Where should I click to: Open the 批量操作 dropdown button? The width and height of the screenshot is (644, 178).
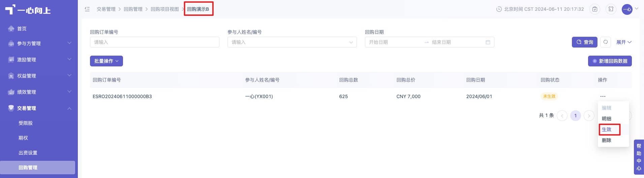pos(106,61)
